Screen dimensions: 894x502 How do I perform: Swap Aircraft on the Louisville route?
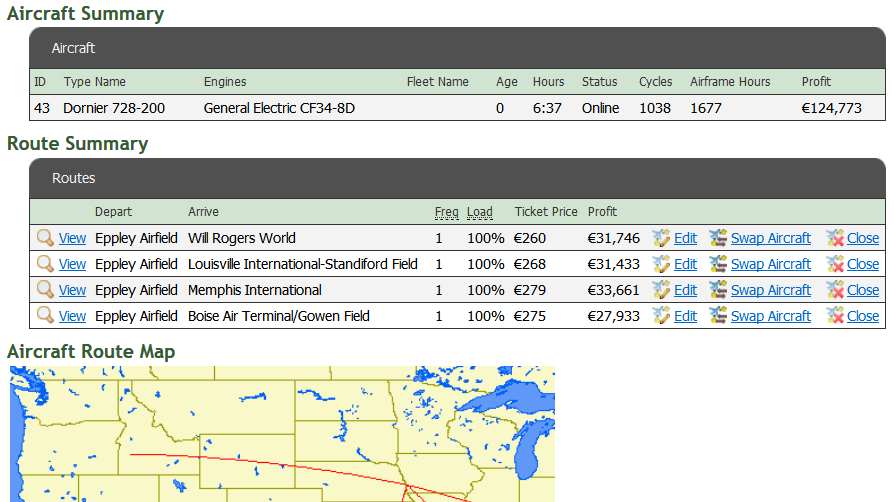770,264
